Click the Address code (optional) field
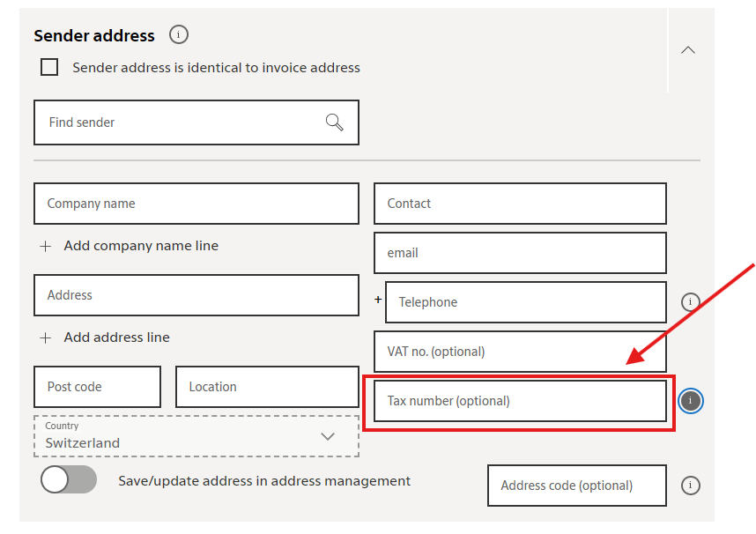This screenshot has height=534, width=756. 576,486
